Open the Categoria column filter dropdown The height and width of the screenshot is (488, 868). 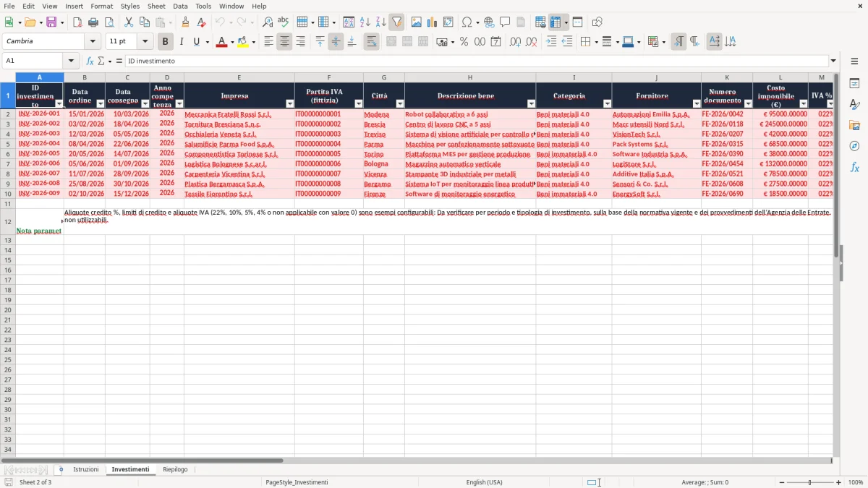[x=607, y=104]
